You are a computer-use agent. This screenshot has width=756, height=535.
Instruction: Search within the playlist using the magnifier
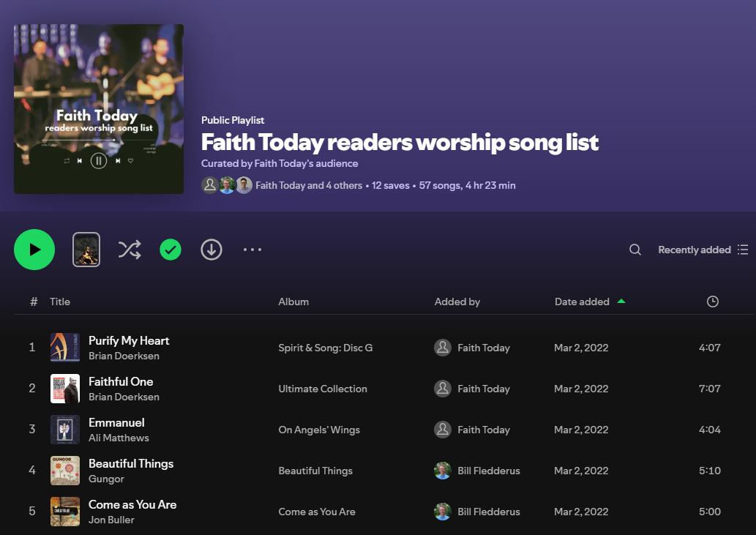pos(635,250)
